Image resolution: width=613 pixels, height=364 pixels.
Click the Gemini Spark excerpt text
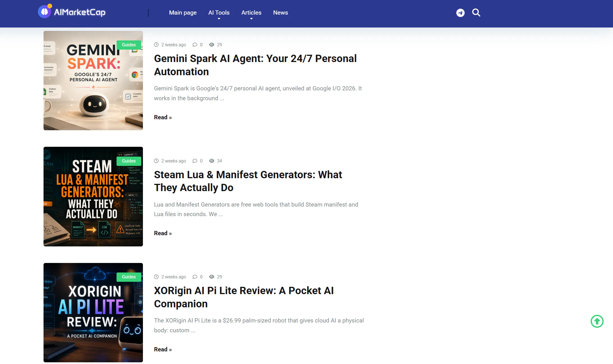258,93
